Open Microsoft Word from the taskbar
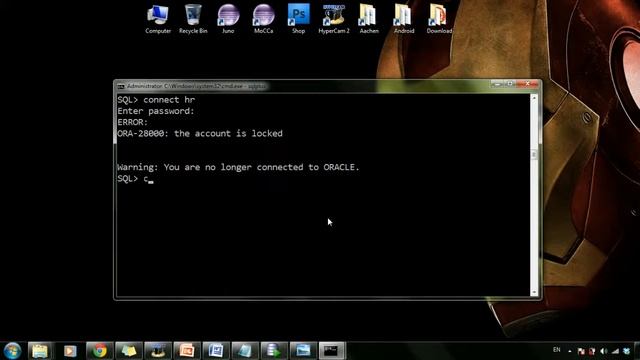 216,351
